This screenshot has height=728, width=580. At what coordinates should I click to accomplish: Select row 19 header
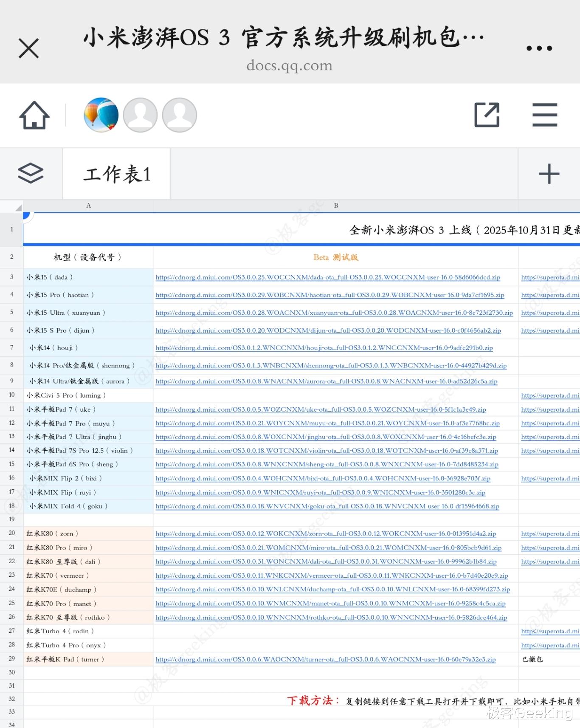(x=11, y=519)
